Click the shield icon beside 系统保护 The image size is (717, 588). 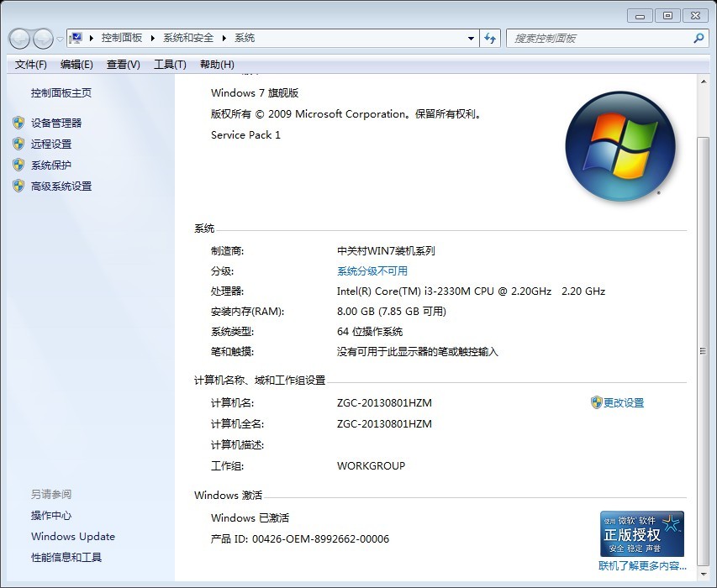coord(18,165)
